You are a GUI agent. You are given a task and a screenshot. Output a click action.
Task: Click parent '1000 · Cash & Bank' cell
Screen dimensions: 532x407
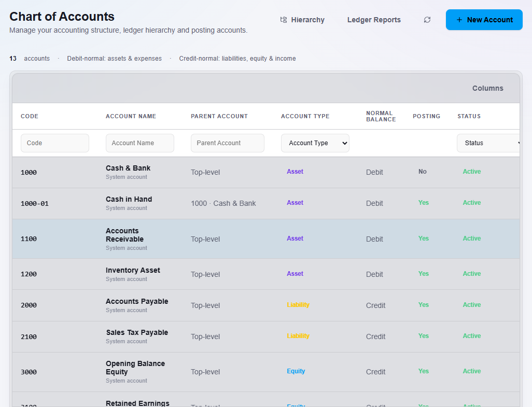click(223, 203)
